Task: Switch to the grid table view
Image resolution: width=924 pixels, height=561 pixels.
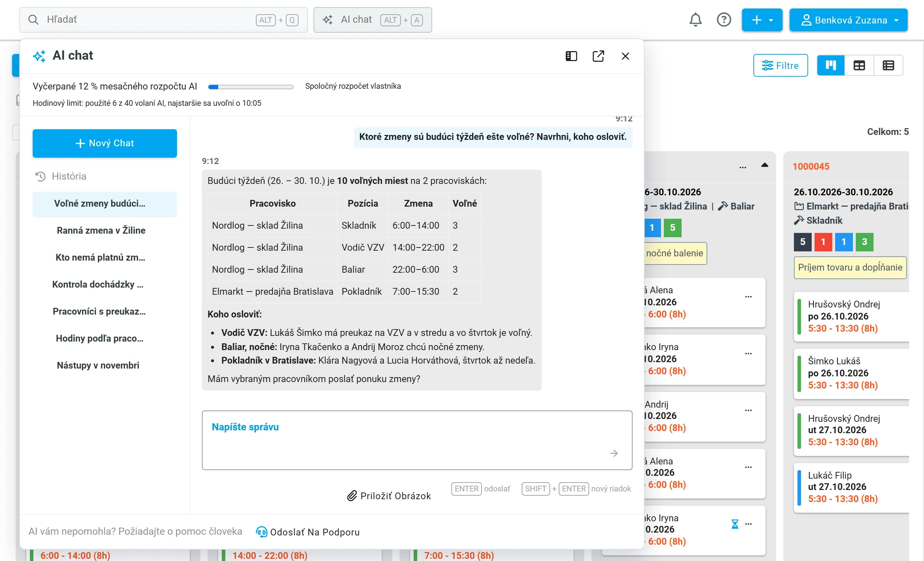Action: [x=859, y=66]
